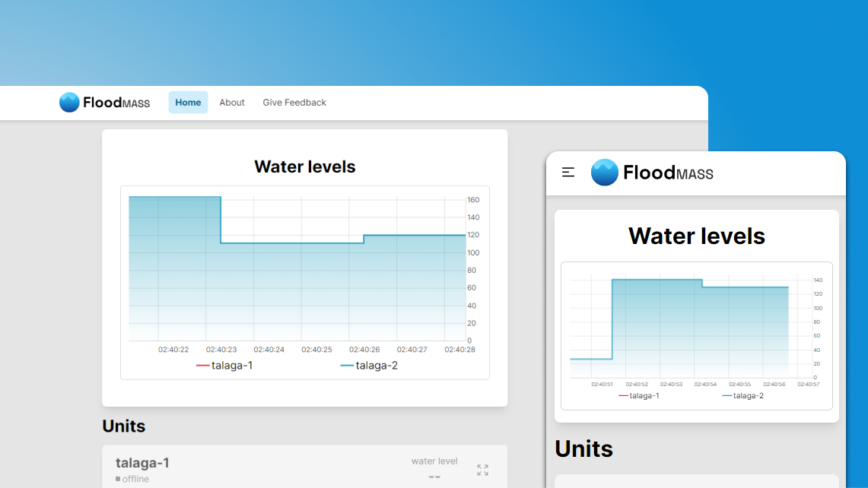Viewport: 868px width, 488px height.
Task: Toggle talaga-1 series label in desktop chart legend
Action: coord(232,366)
